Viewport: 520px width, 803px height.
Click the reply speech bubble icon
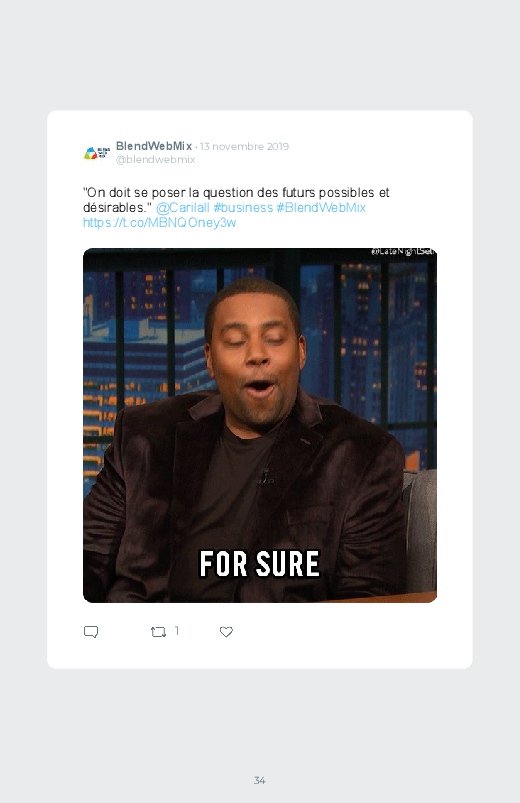[91, 632]
